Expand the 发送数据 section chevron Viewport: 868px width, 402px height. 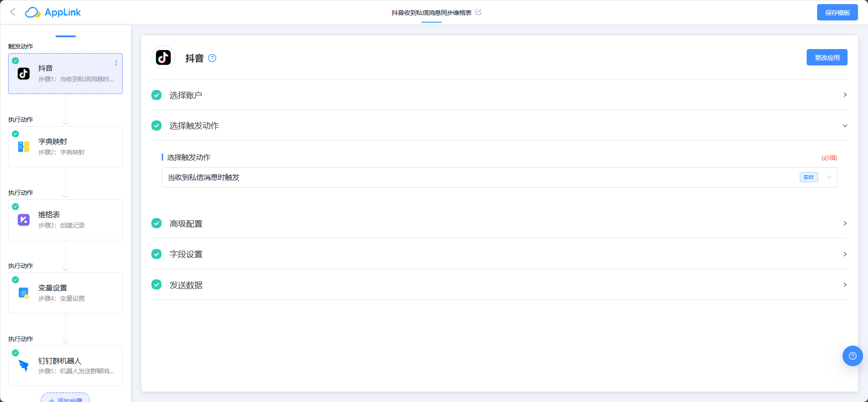[x=845, y=284]
